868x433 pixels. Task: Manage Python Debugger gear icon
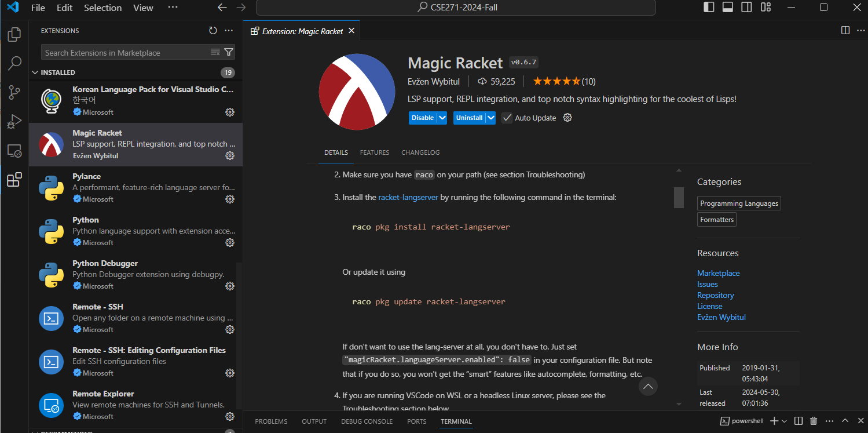(230, 286)
